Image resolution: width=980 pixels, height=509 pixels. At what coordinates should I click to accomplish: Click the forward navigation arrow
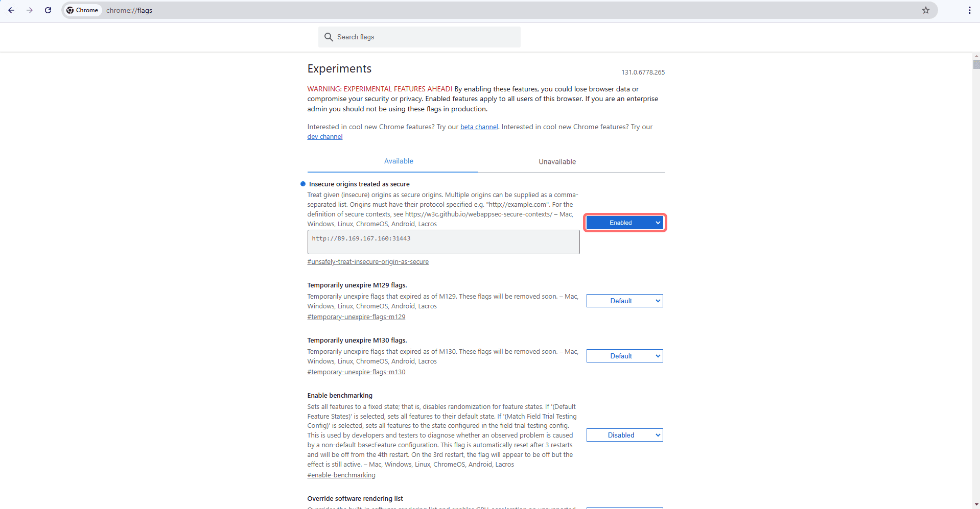tap(30, 10)
